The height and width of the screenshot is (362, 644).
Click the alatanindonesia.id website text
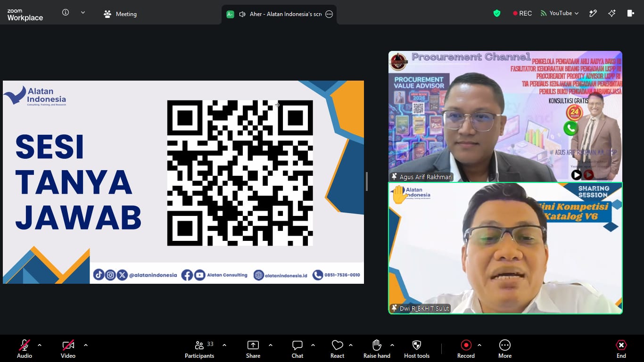(x=286, y=276)
